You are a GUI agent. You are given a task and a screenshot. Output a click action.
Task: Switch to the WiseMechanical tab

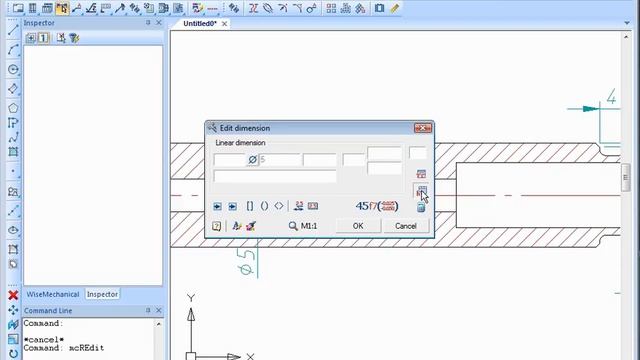tap(53, 294)
